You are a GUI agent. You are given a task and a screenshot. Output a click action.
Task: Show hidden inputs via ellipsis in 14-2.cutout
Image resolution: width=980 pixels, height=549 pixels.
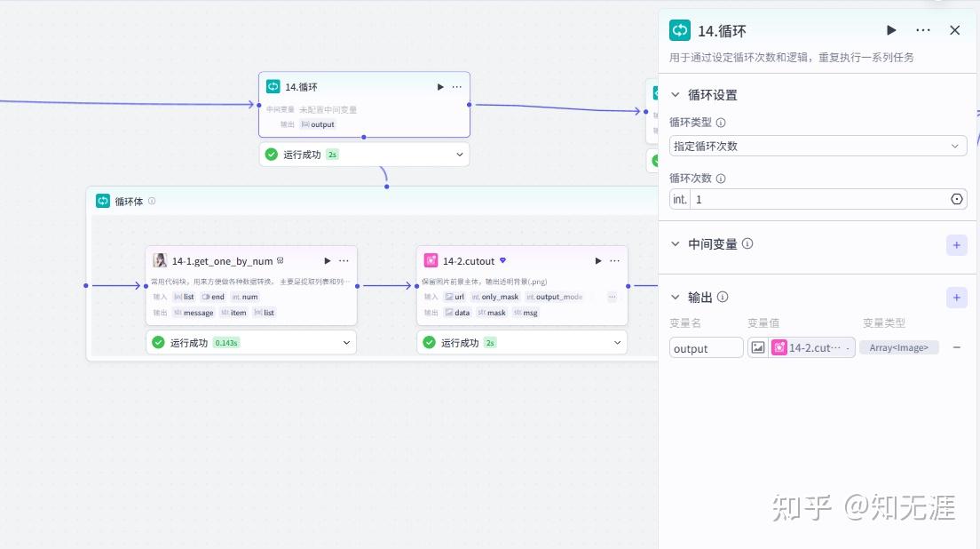[x=612, y=297]
